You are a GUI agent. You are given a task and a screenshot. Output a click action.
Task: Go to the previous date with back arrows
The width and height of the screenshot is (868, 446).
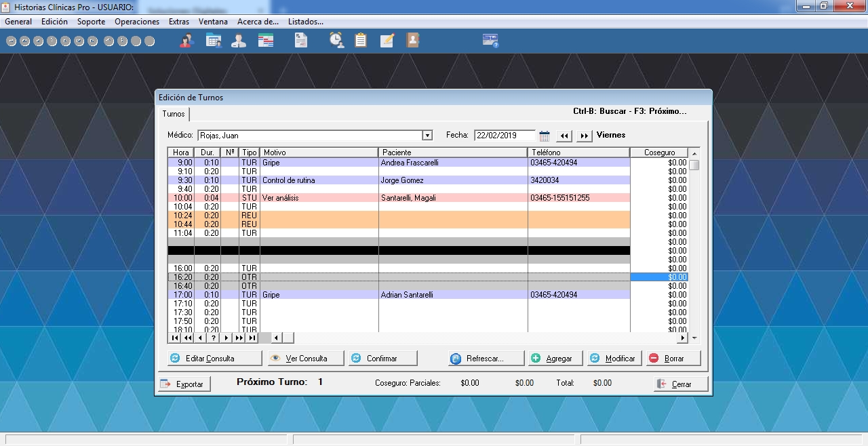(564, 136)
